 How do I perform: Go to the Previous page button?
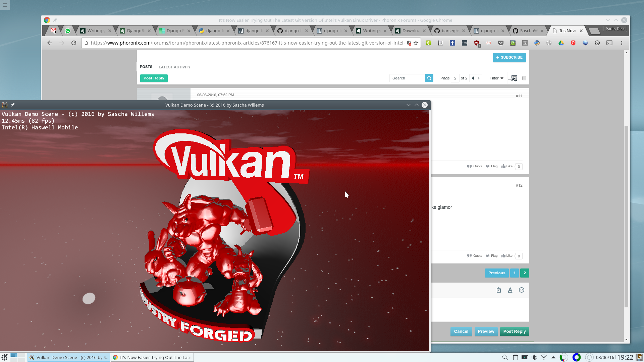[x=497, y=273]
